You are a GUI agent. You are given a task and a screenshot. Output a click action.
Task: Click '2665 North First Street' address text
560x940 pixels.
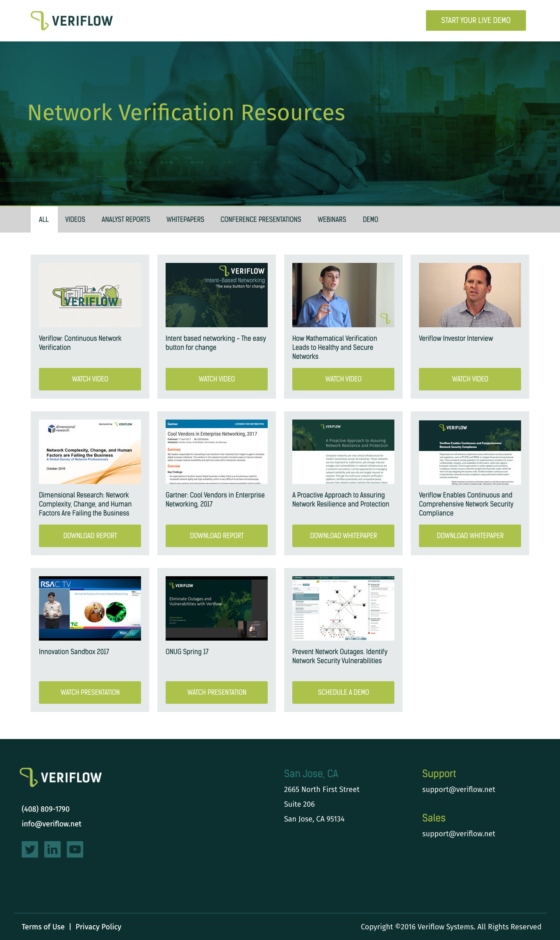pos(322,789)
